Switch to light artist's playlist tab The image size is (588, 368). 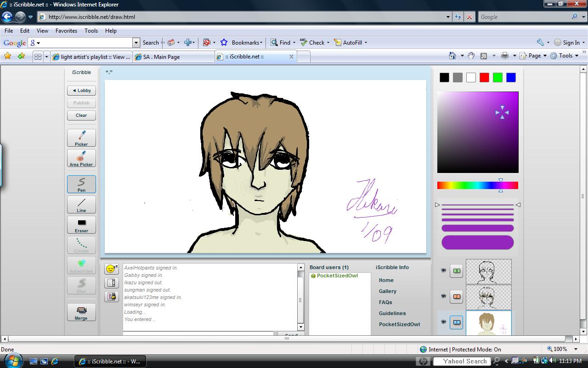[x=91, y=57]
